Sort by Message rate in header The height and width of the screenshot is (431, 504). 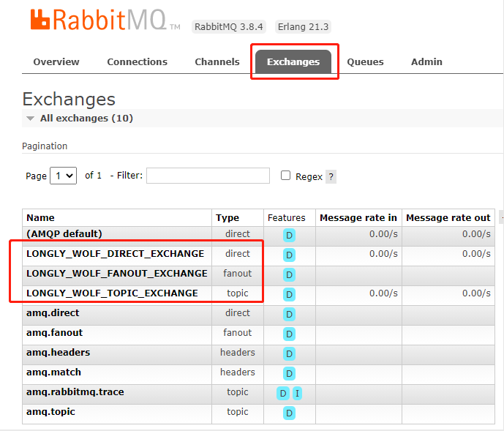(358, 218)
